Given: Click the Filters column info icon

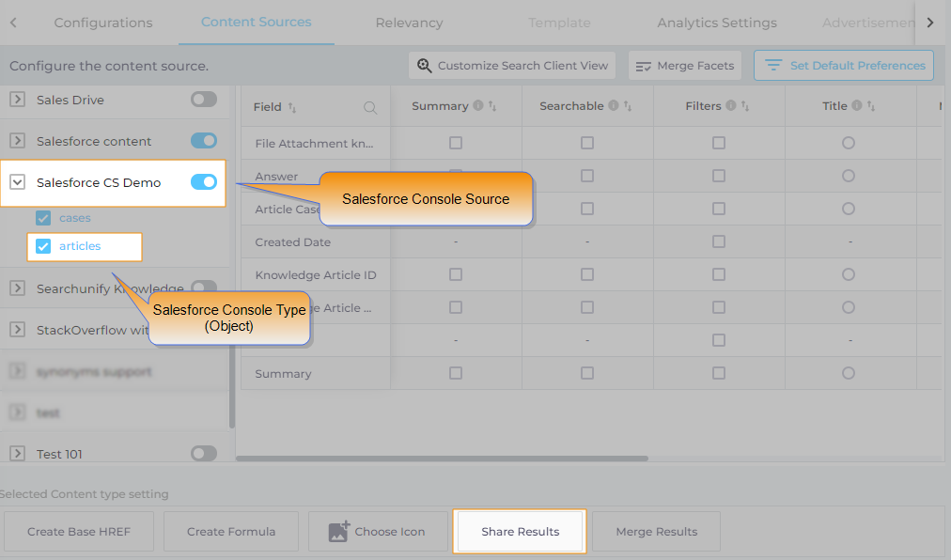Looking at the screenshot, I should coord(731,106).
